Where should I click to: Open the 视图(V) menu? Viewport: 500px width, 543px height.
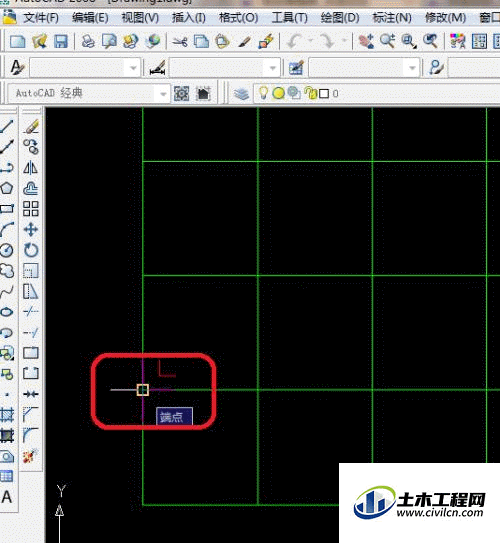(x=140, y=18)
